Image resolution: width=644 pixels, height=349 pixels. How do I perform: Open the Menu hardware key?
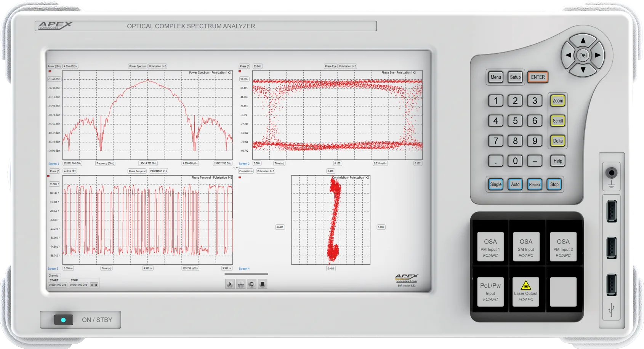click(496, 77)
